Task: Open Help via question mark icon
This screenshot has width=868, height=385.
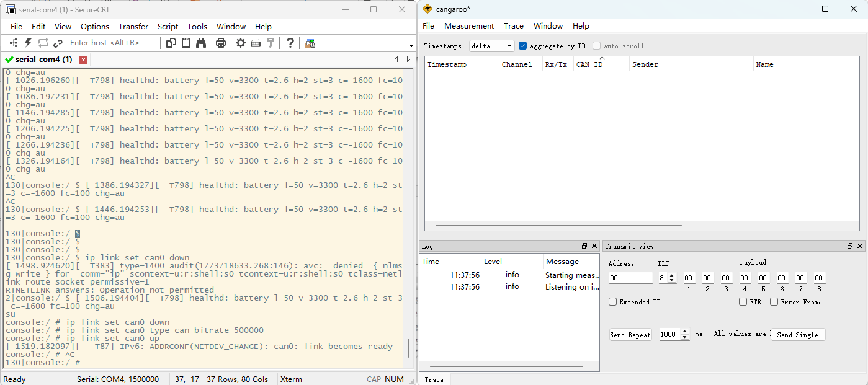Action: click(290, 43)
